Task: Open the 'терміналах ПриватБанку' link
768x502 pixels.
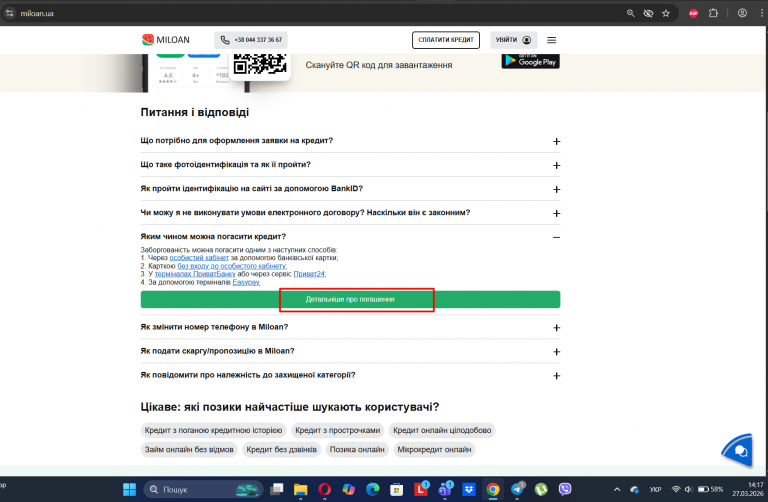Action: pos(195,274)
